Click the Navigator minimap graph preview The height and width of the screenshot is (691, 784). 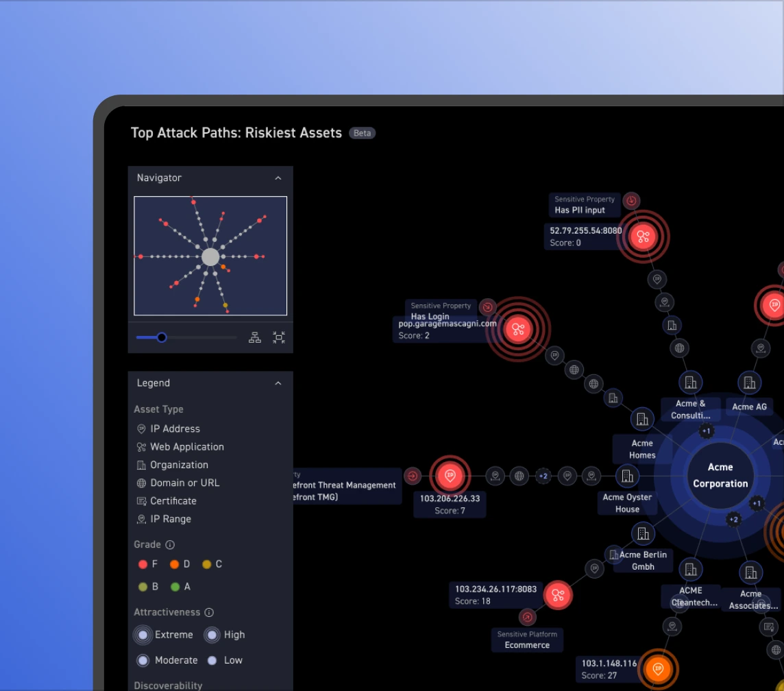coord(210,256)
